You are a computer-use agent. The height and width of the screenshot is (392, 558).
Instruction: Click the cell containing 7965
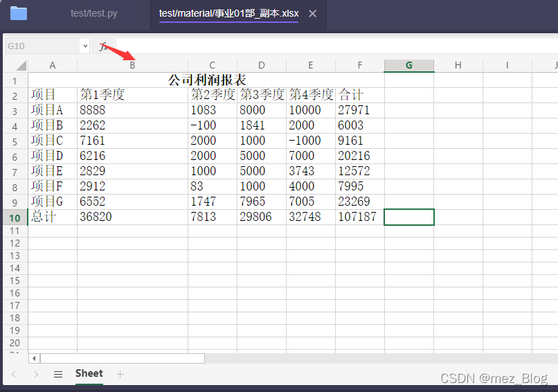click(262, 202)
